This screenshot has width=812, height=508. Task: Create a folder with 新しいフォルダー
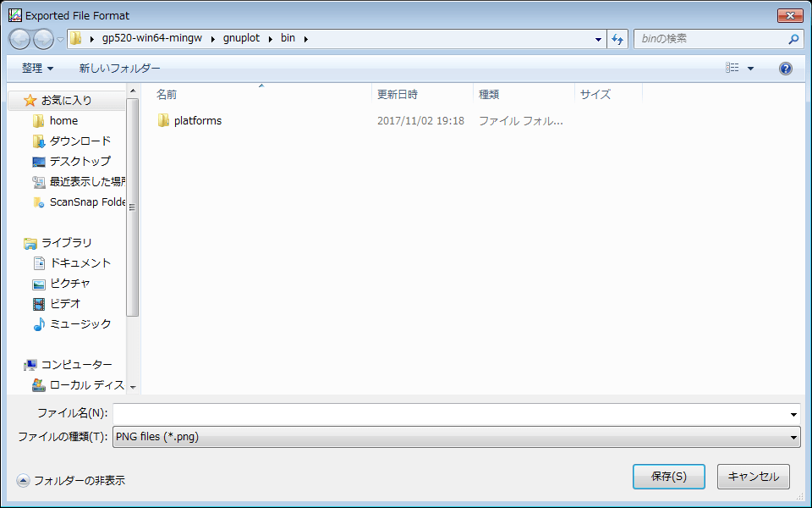[119, 68]
